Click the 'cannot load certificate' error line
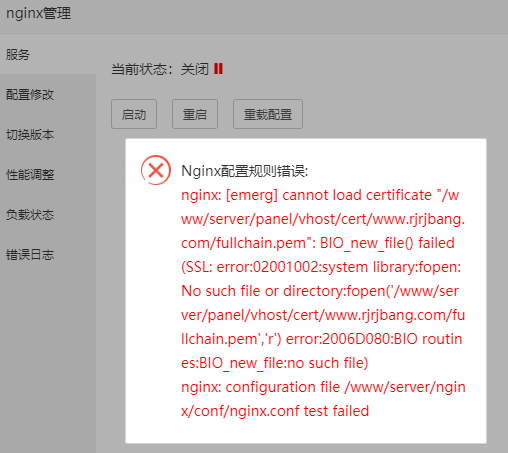 [x=320, y=195]
